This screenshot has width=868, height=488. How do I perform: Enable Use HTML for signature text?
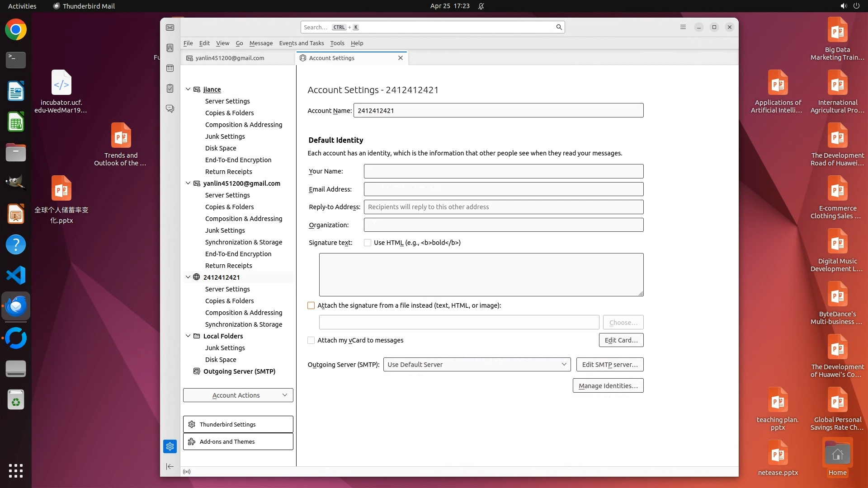tap(368, 243)
